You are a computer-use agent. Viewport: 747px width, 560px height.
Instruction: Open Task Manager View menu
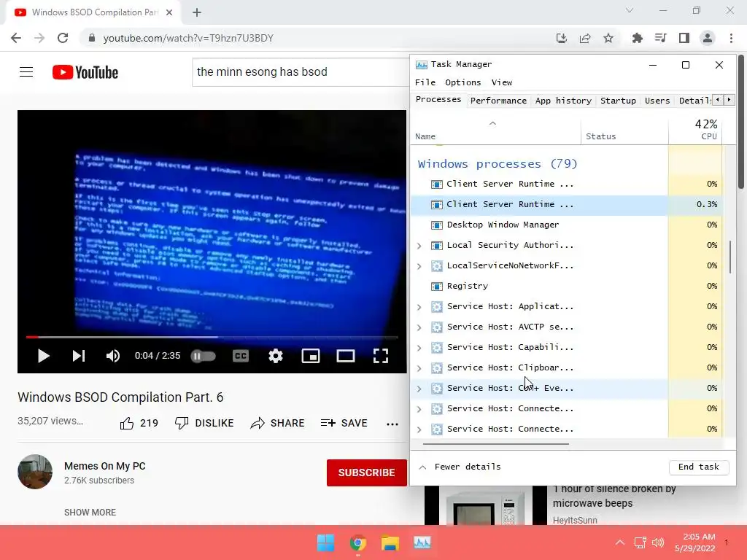click(502, 82)
